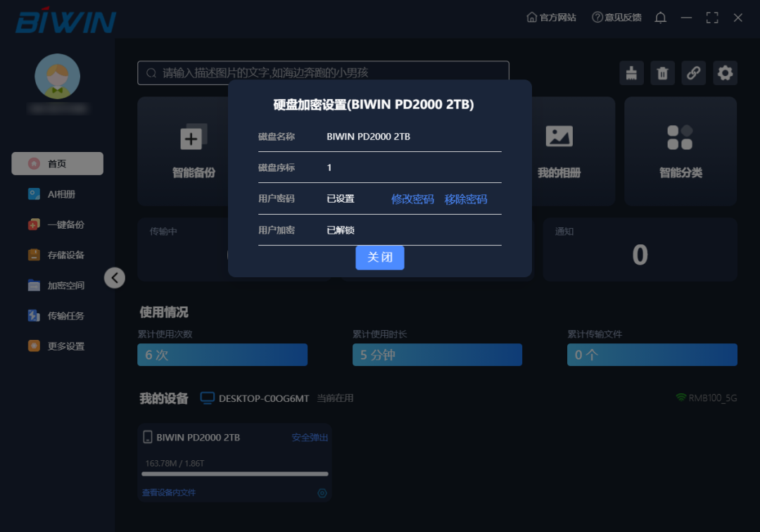Viewport: 760px width, 532px height.
Task: Click the trash delete icon in toolbar
Action: [x=662, y=72]
